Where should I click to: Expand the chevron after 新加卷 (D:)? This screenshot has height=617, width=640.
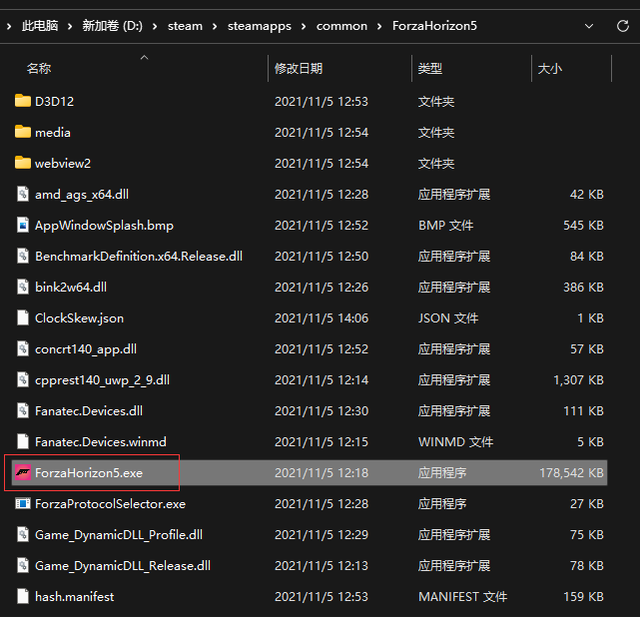[x=155, y=27]
